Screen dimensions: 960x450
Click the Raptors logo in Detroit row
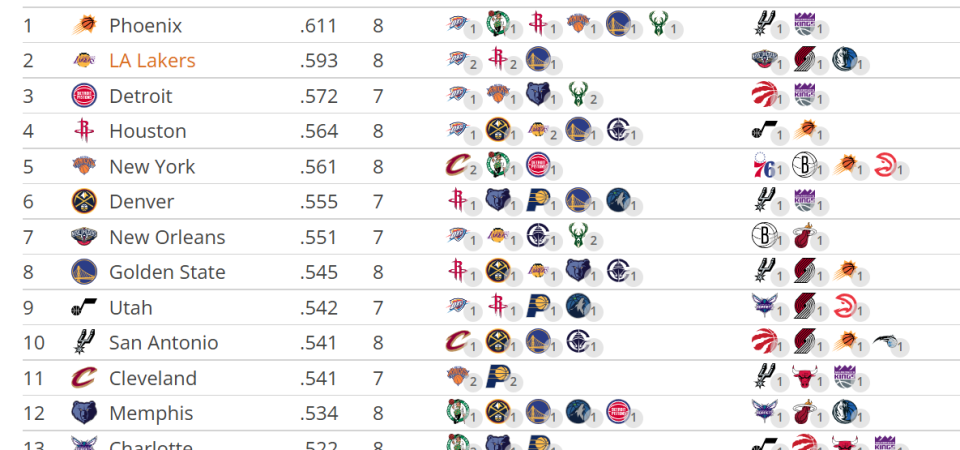763,94
